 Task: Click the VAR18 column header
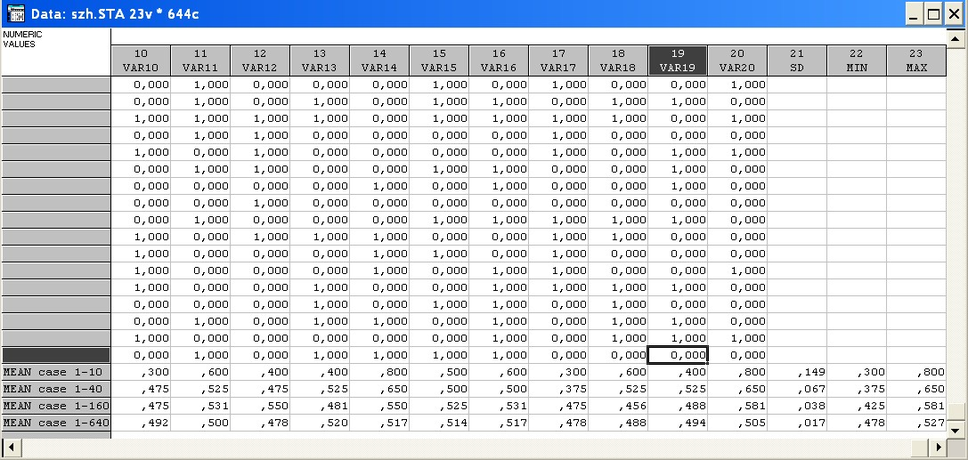point(619,61)
